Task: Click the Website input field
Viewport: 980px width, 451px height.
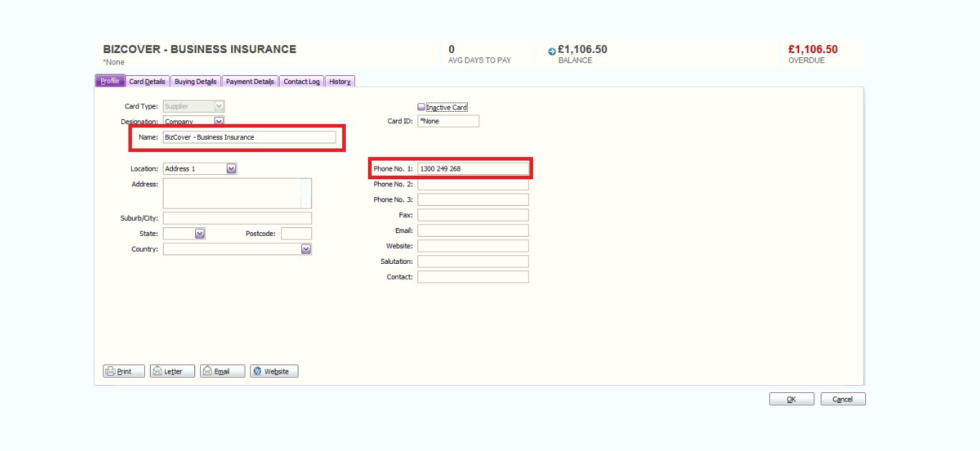Action: [x=473, y=246]
